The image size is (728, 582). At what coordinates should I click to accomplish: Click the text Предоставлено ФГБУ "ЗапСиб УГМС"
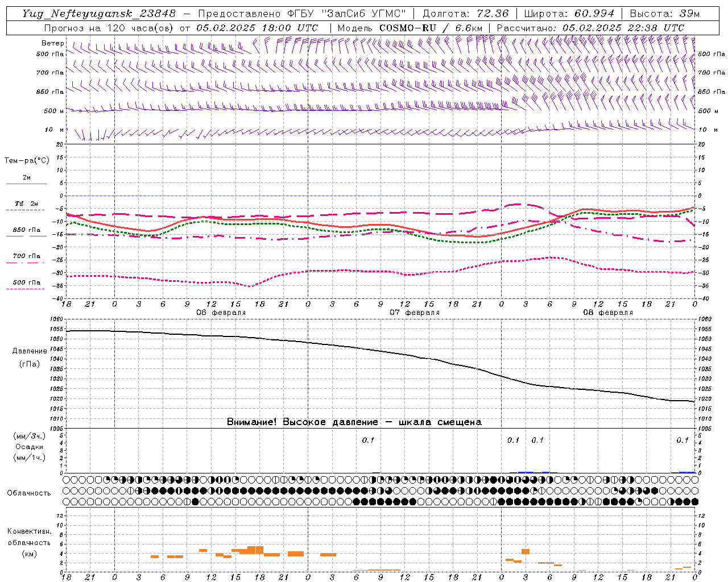[301, 14]
